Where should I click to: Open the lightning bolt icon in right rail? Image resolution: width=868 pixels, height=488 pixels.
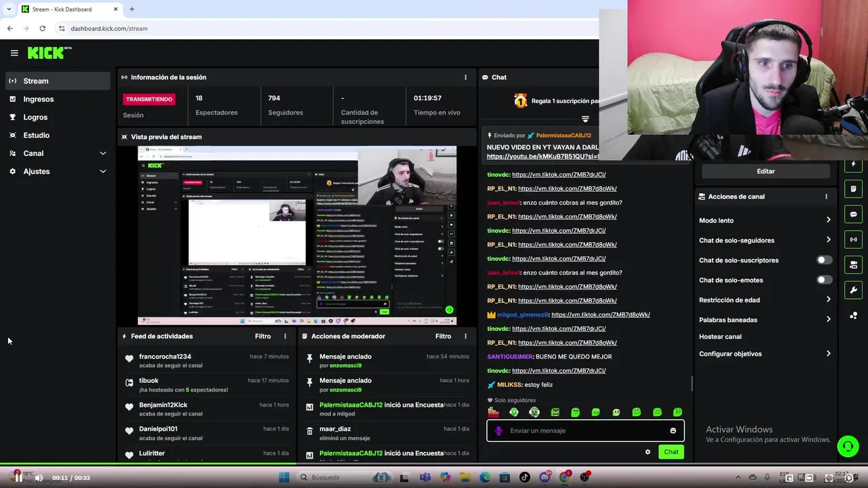853,165
